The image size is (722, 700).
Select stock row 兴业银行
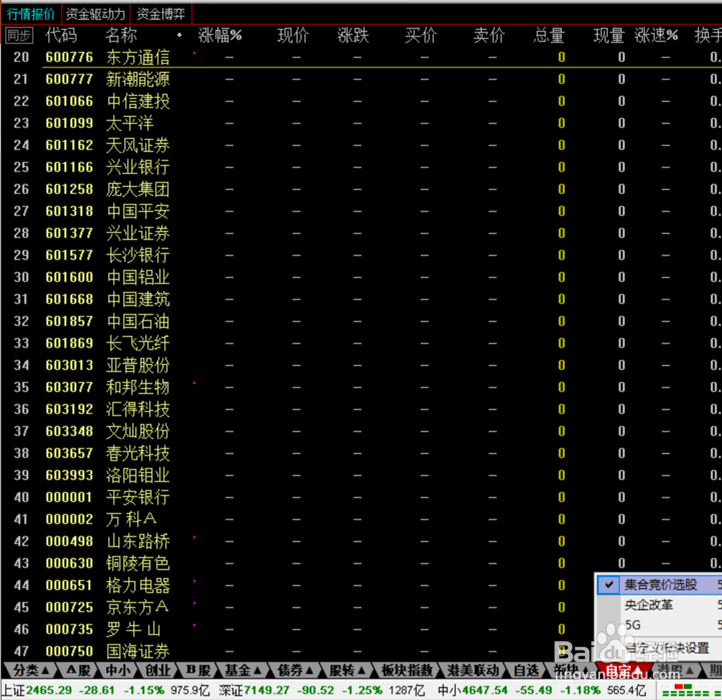(x=361, y=167)
